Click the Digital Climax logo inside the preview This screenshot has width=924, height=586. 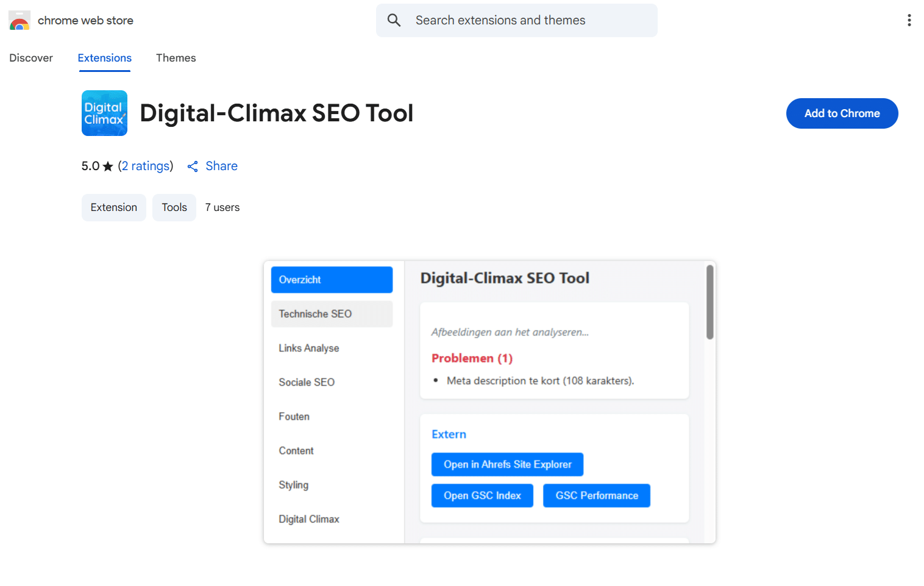[308, 519]
